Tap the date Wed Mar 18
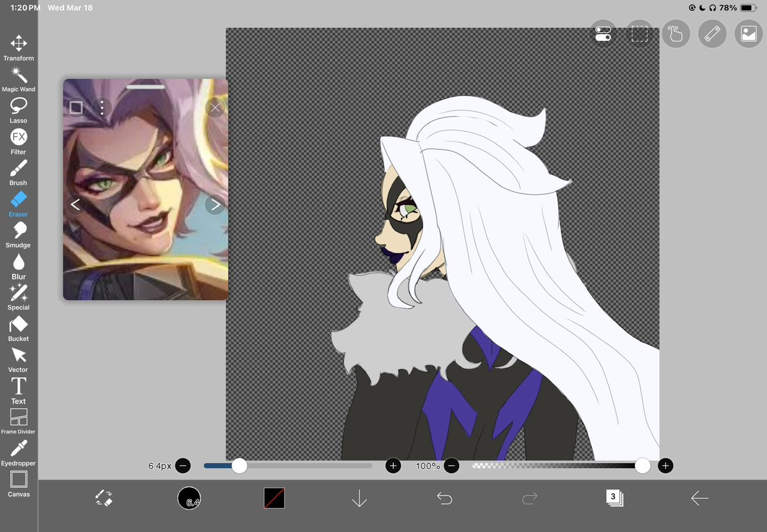Image resolution: width=767 pixels, height=532 pixels. 70,8
